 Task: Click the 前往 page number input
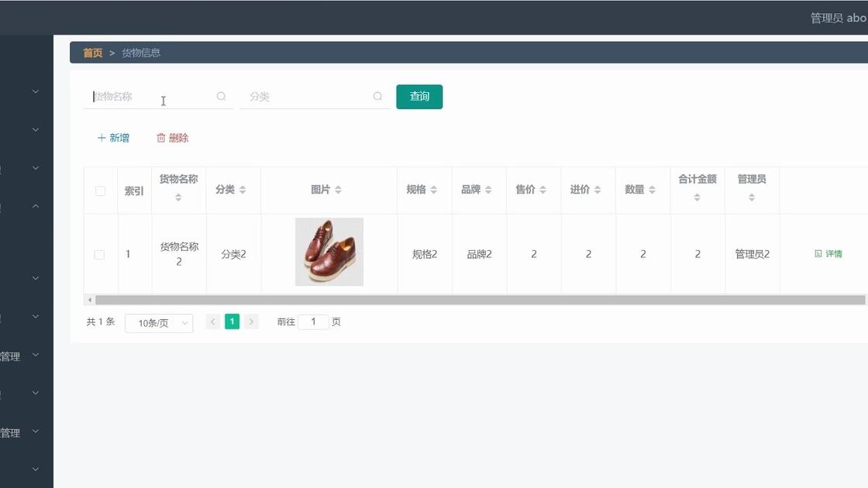coord(313,321)
